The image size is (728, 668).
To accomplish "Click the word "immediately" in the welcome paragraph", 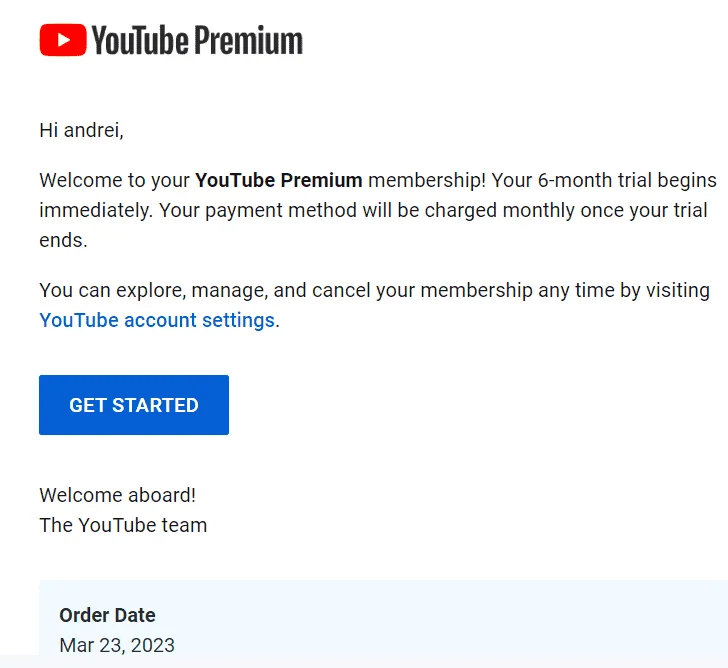I will 95,210.
